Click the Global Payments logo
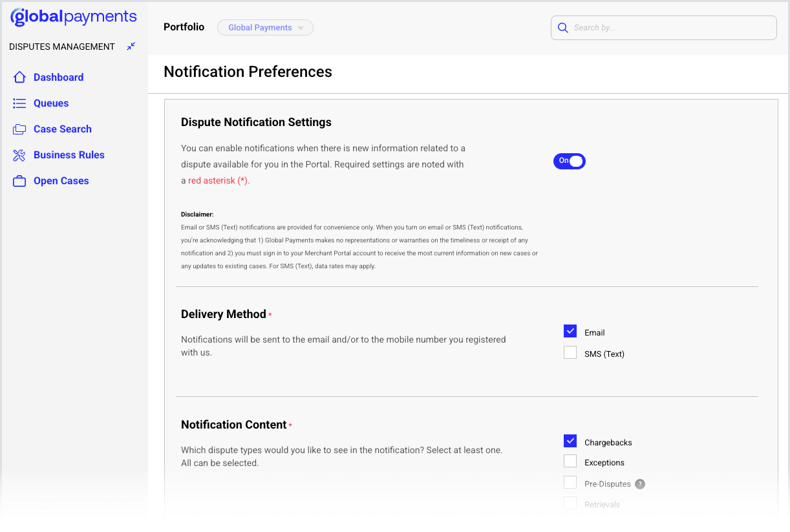This screenshot has height=532, width=790. tap(74, 17)
